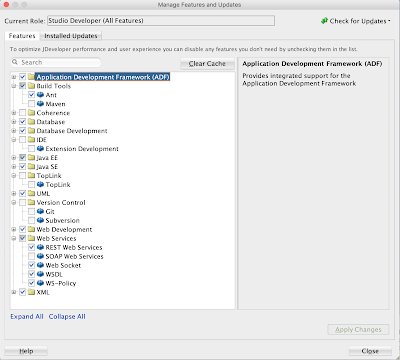Click the Version Control folder icon
Screen dimensions: 400x360
pos(31,203)
